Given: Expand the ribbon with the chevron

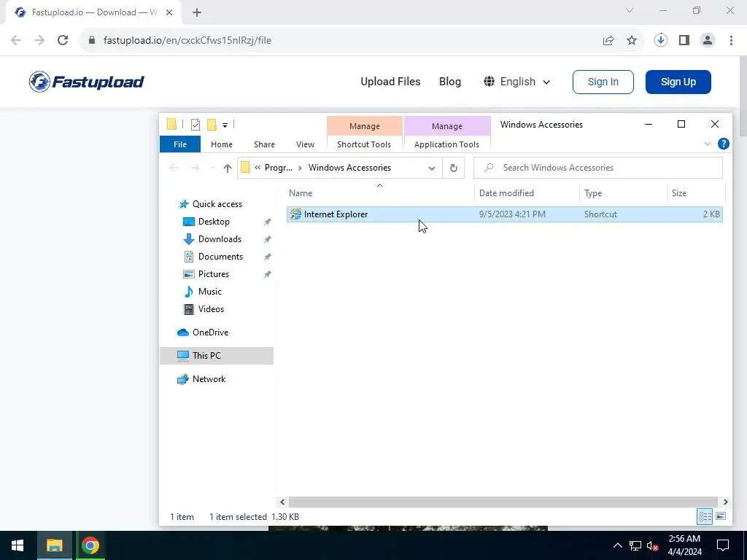Looking at the screenshot, I should (x=708, y=144).
